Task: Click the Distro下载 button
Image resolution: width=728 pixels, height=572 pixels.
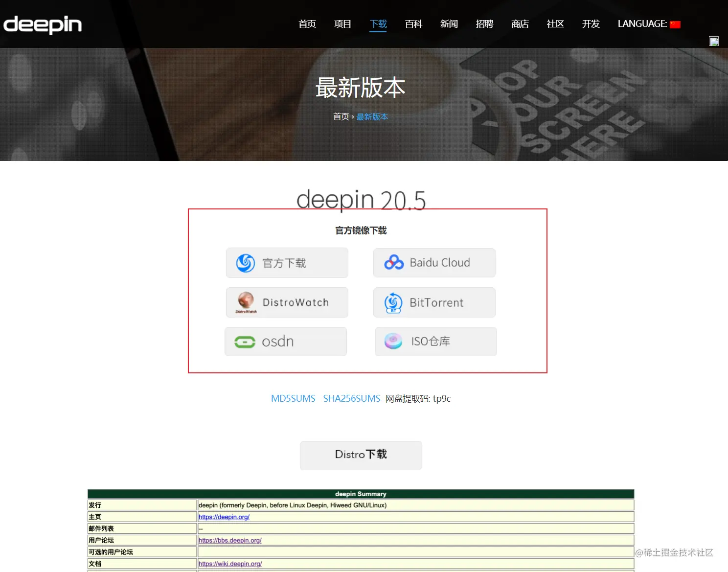Action: 361,456
